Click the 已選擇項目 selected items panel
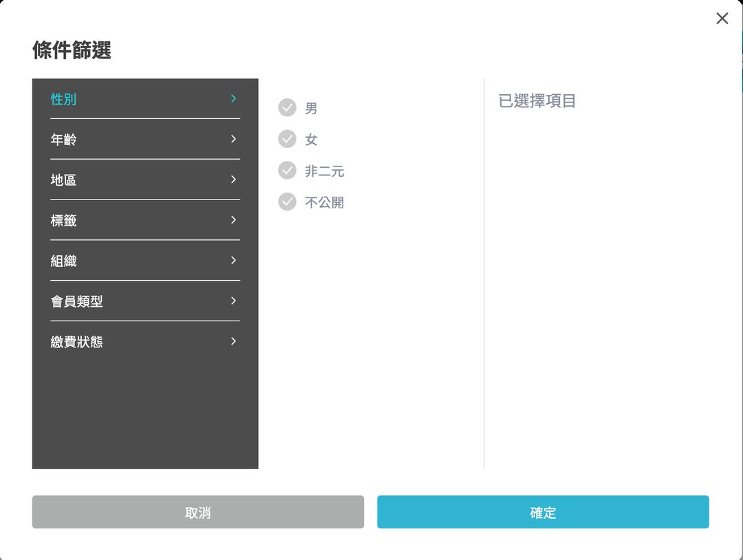The image size is (743, 560). (x=535, y=101)
